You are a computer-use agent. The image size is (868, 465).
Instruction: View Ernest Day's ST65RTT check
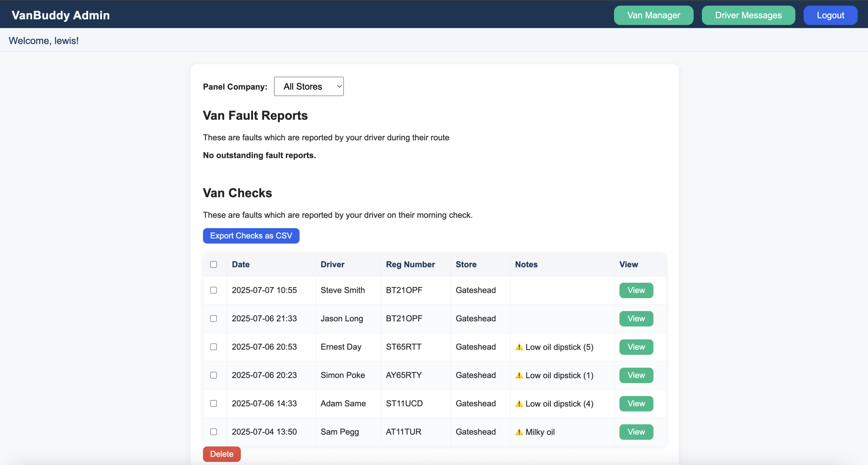pos(636,347)
